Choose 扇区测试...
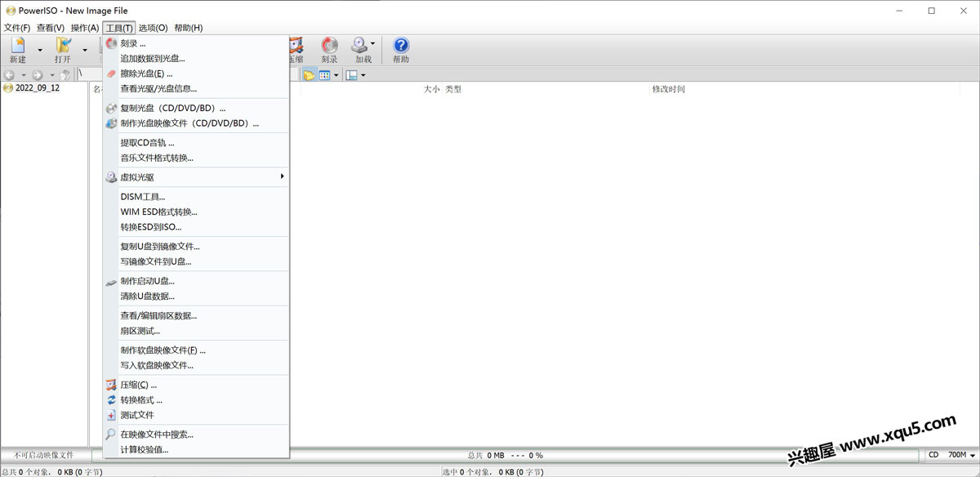980x477 pixels. pyautogui.click(x=196, y=331)
